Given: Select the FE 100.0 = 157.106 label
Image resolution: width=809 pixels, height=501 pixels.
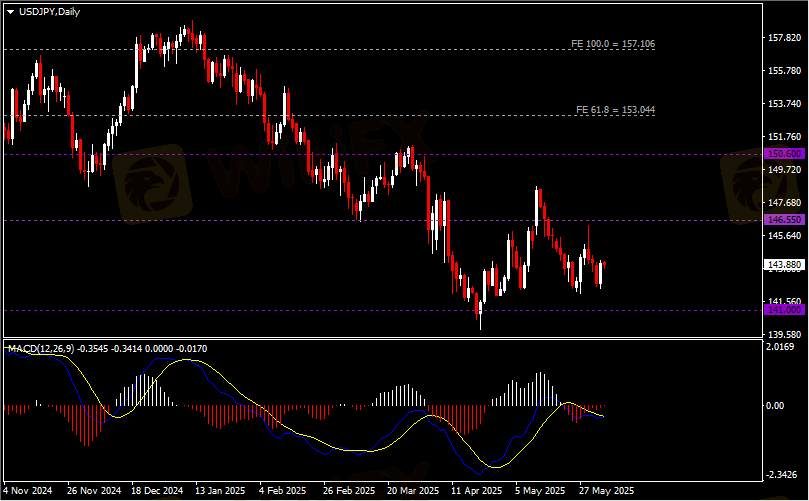Looking at the screenshot, I should (613, 44).
